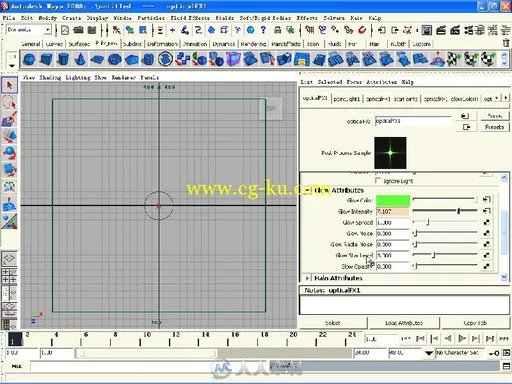Click the opticalFX name input field
512x384 pixels.
pyautogui.click(x=413, y=121)
